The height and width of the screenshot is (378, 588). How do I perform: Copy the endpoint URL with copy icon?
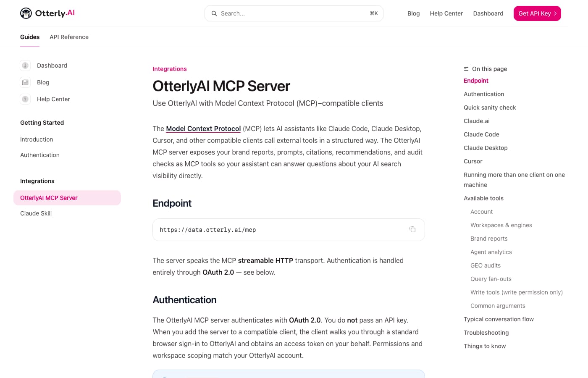[412, 229]
